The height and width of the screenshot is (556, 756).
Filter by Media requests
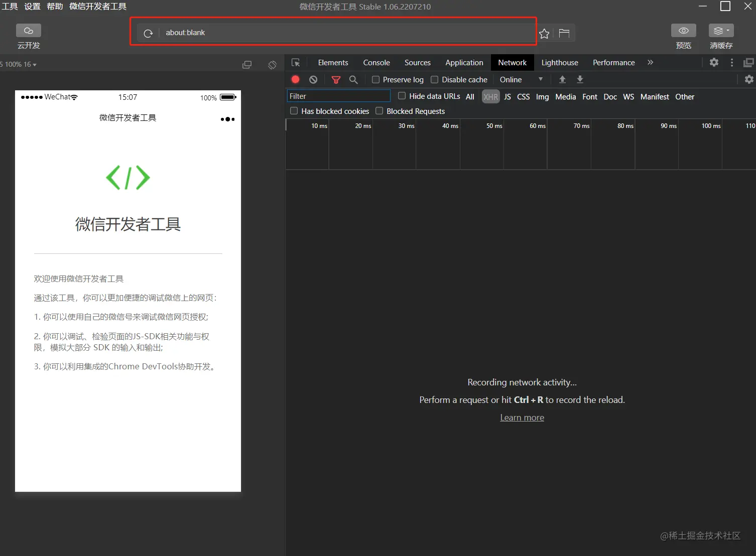(x=565, y=96)
